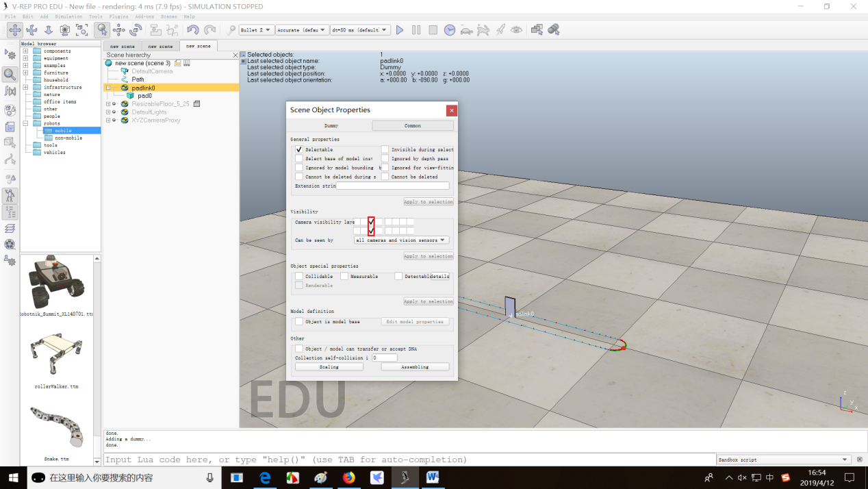Viewport: 868px width, 489px height.
Task: Click the Assembling button
Action: pyautogui.click(x=415, y=367)
